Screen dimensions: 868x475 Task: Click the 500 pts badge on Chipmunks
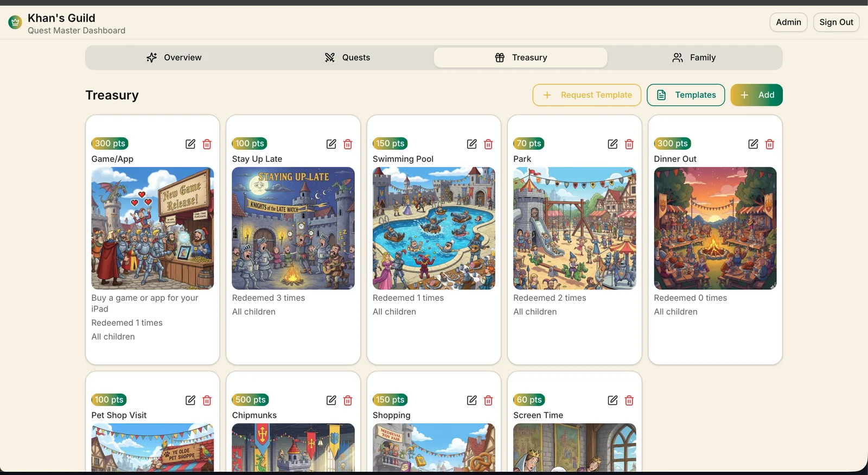click(251, 400)
